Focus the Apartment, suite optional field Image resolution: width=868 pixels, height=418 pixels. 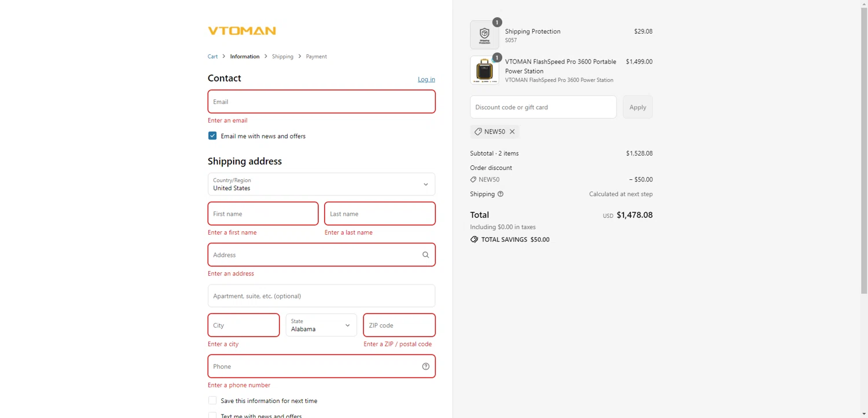[321, 296]
